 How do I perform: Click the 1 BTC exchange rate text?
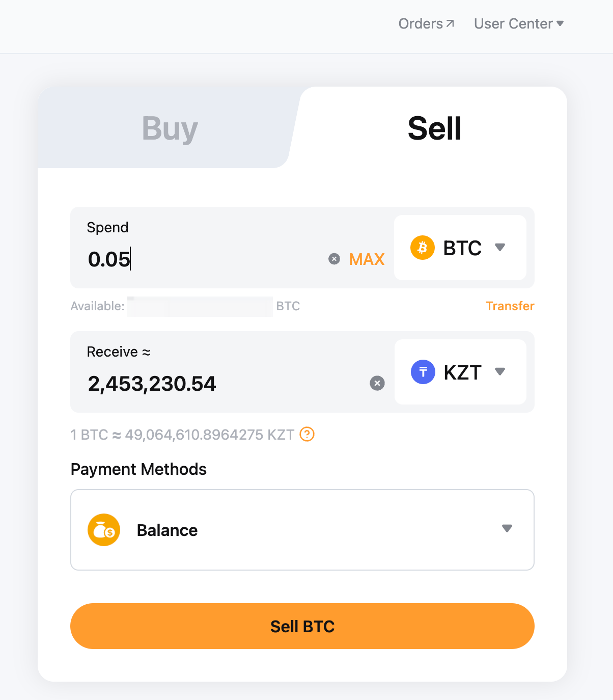182,435
